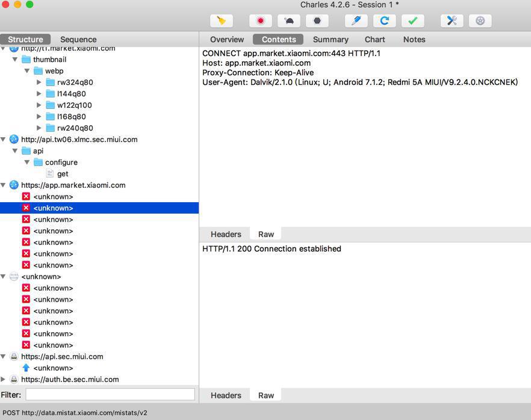Select the blue upload arrow <unknown> request

[x=48, y=368]
